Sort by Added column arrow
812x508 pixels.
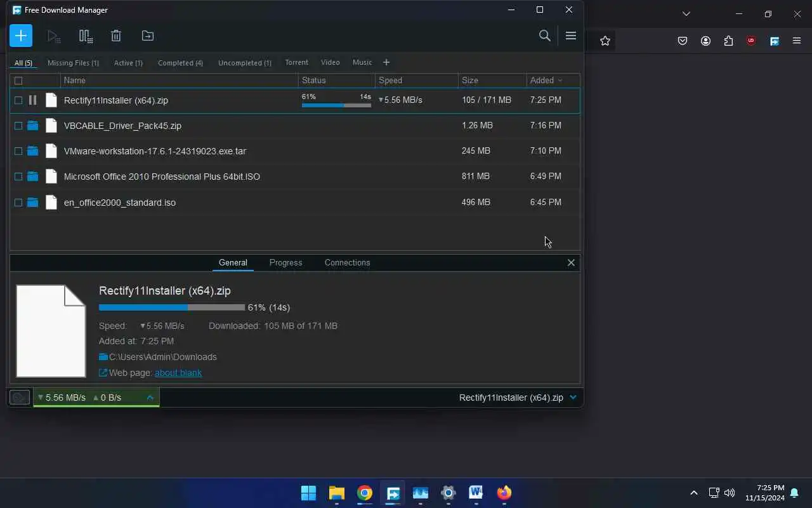tap(560, 81)
